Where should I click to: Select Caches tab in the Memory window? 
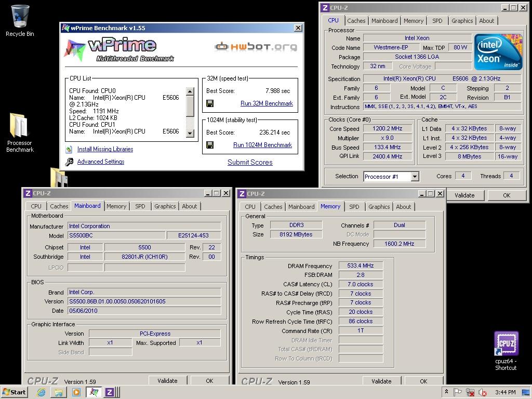(273, 207)
